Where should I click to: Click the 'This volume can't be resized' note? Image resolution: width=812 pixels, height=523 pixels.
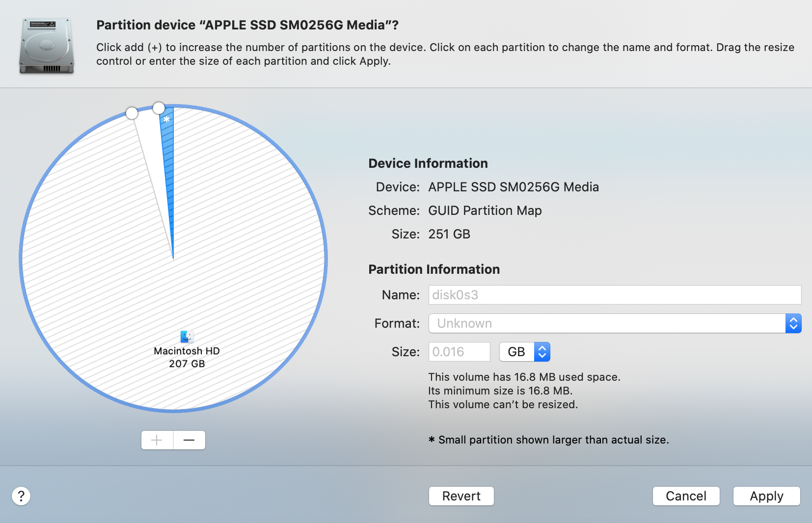coord(503,404)
